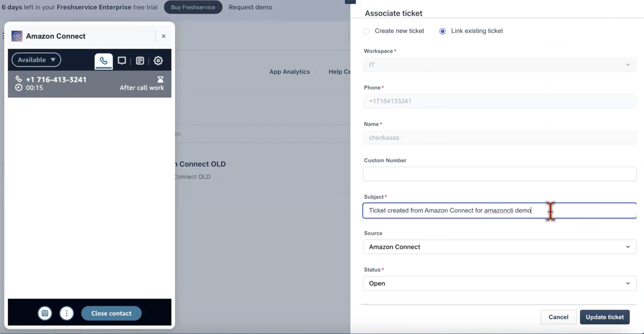Open the chat tab icon
This screenshot has width=644, height=334.
pyautogui.click(x=122, y=61)
